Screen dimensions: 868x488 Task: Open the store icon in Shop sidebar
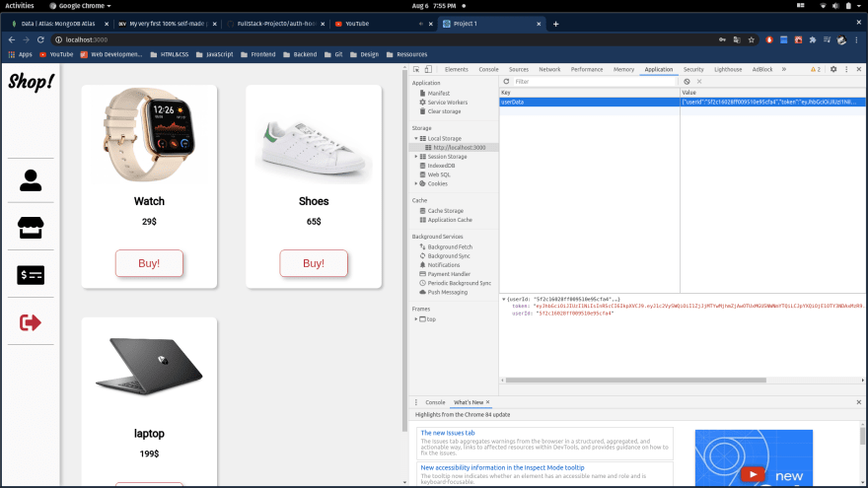(x=31, y=228)
